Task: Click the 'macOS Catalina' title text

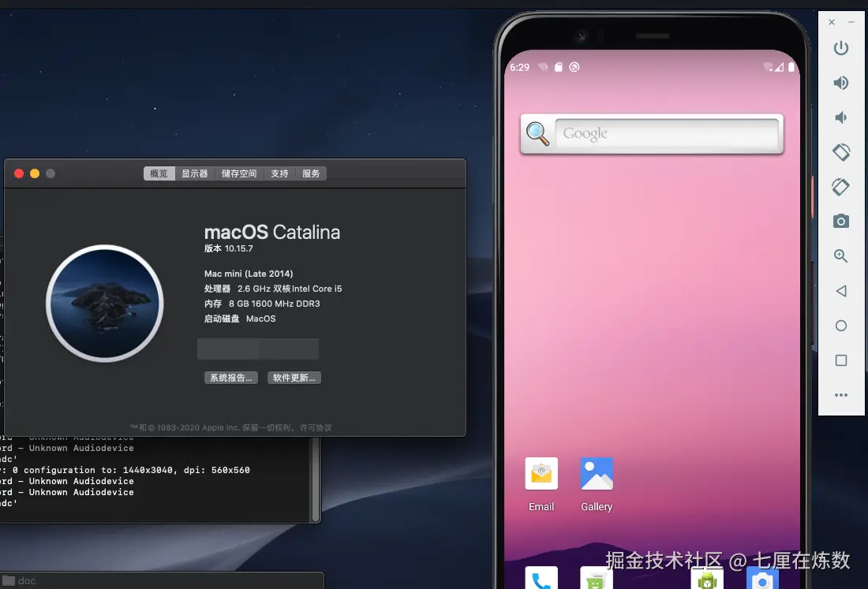Action: pyautogui.click(x=271, y=233)
